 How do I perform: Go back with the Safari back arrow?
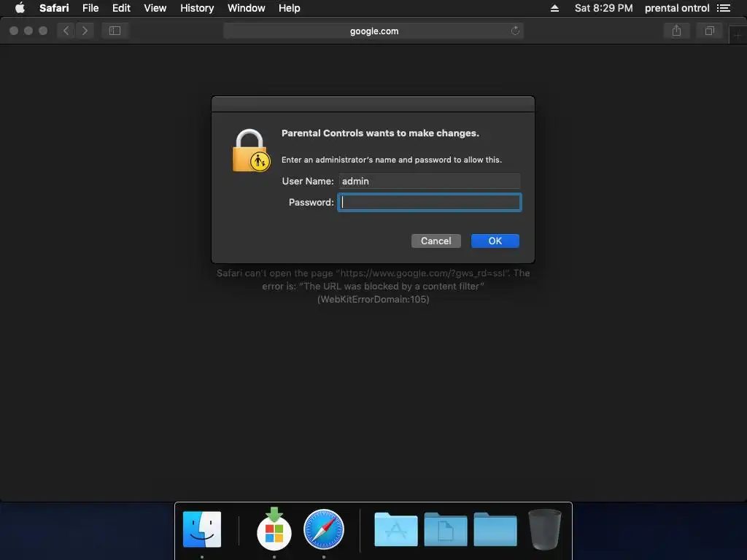66,31
